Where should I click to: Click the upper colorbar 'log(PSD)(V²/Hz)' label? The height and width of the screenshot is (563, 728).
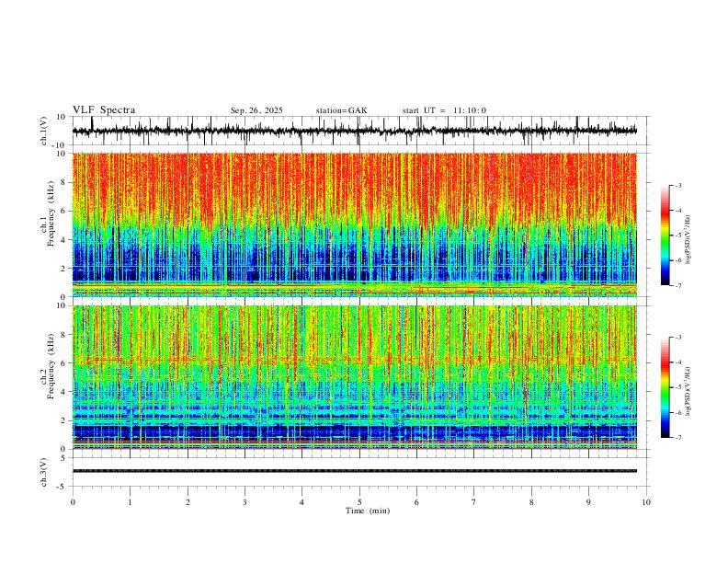[688, 240]
